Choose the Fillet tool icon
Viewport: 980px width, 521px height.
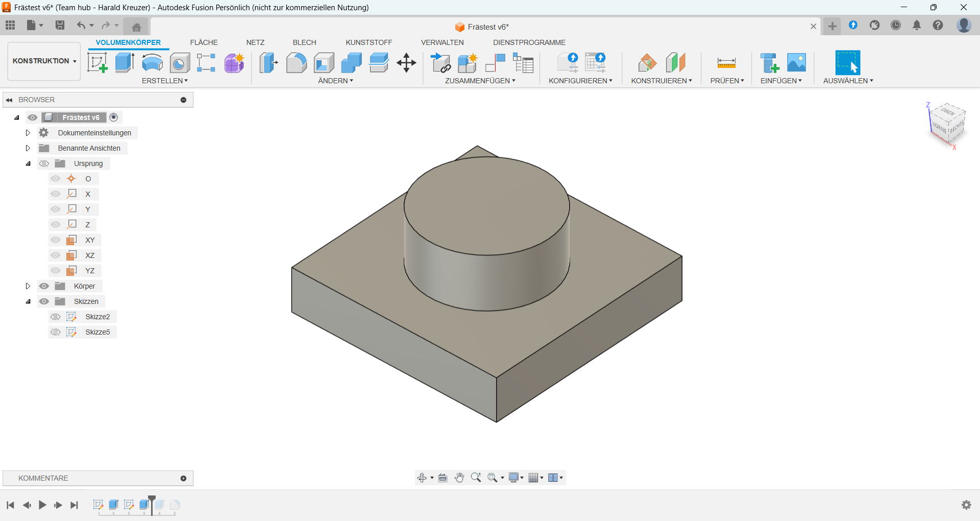pyautogui.click(x=296, y=63)
